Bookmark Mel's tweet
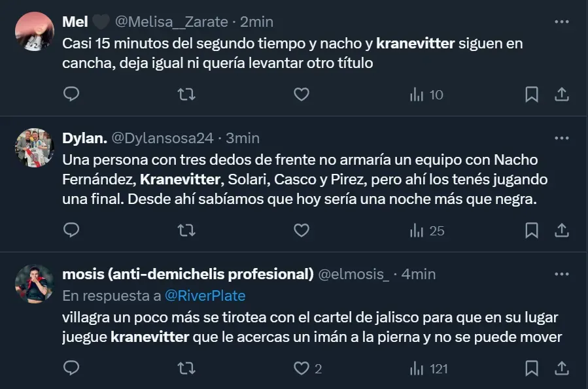Viewport: 588px width, 389px height. pyautogui.click(x=532, y=95)
